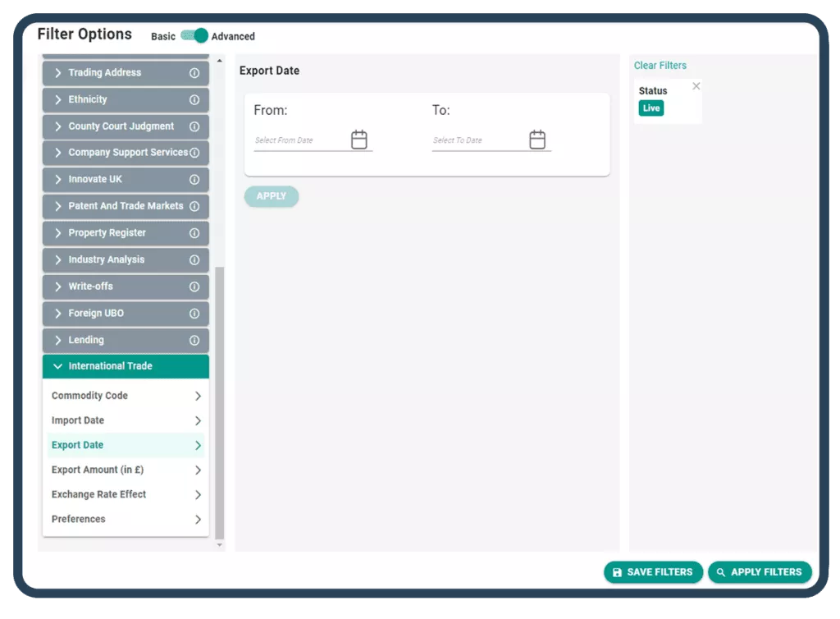840x619 pixels.
Task: Expand Company Support Services section
Action: pos(126,153)
